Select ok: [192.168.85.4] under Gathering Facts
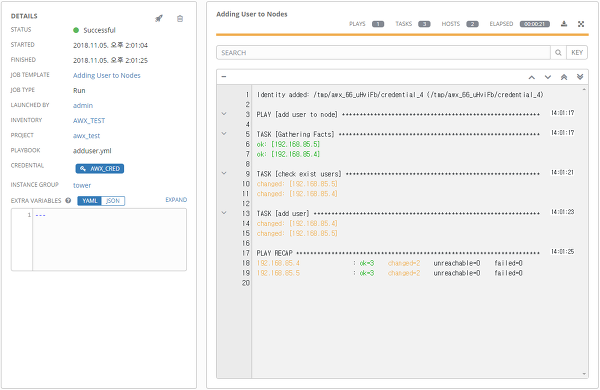Viewport: 600px width, 390px height. 288,154
